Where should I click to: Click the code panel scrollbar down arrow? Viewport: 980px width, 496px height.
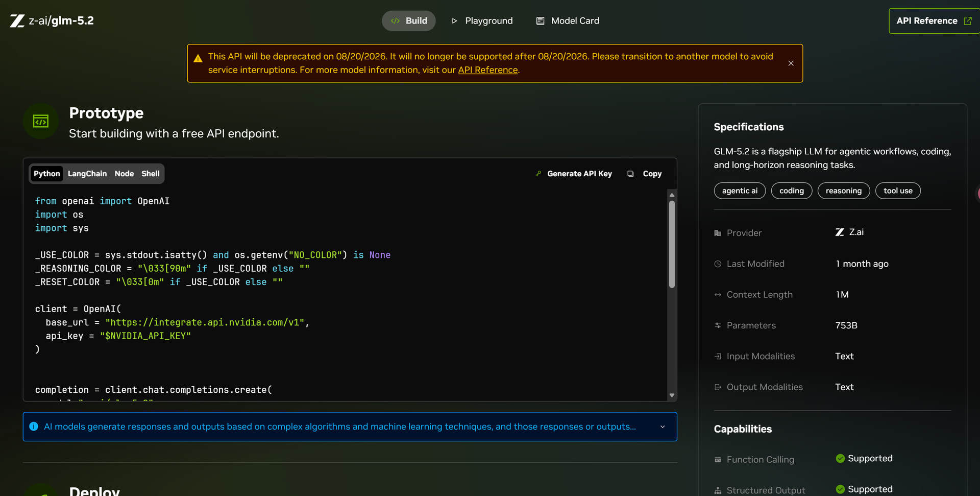[672, 395]
